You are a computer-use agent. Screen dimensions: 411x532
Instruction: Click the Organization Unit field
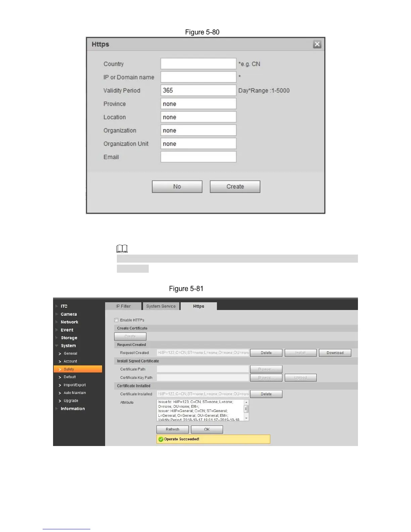[x=198, y=144]
